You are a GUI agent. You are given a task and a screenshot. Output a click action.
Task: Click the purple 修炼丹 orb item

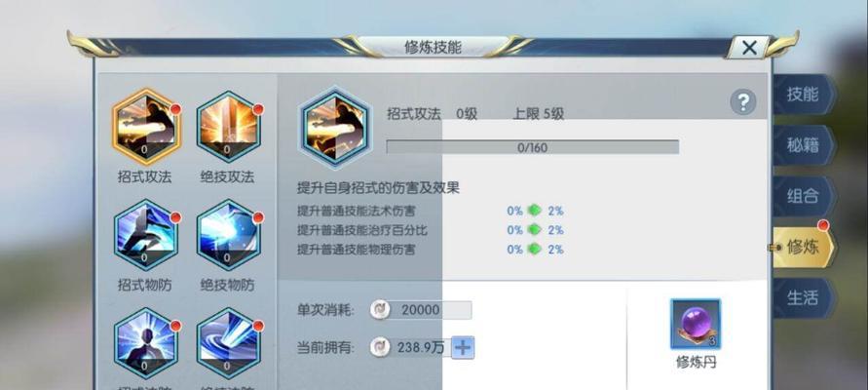point(696,324)
